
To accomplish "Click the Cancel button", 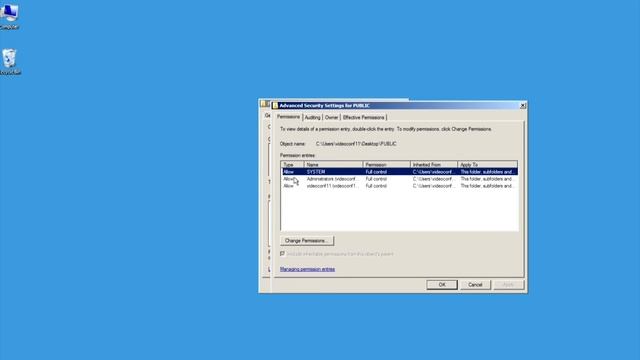I will pos(475,284).
